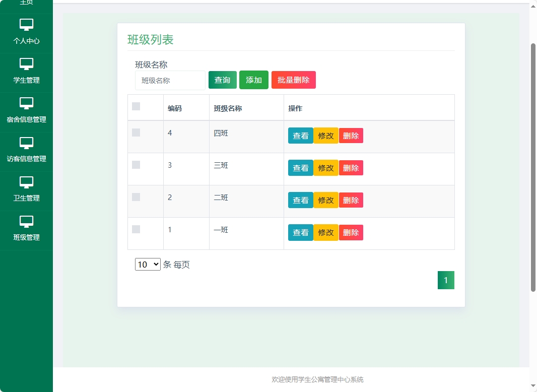Click 查看 for the 四班 row

point(300,136)
